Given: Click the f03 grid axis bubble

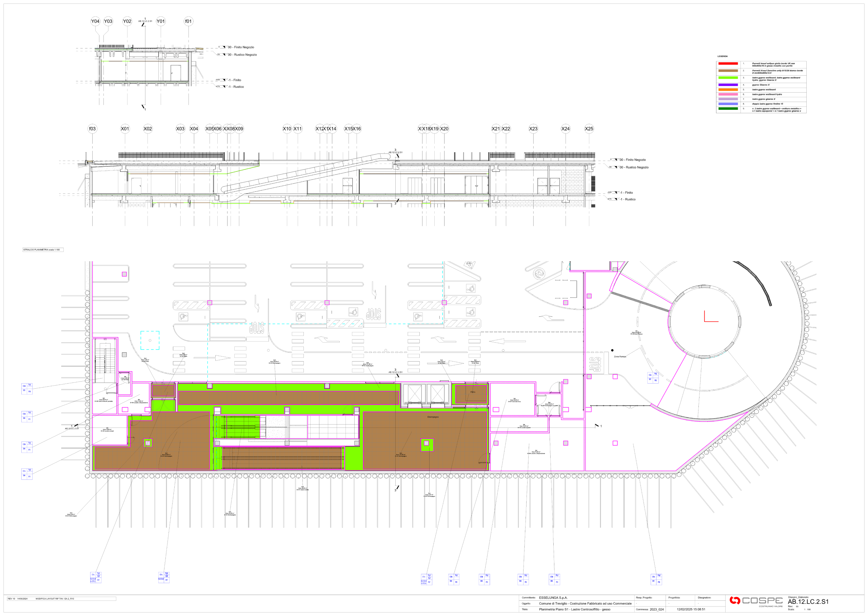Looking at the screenshot, I should pyautogui.click(x=92, y=128).
